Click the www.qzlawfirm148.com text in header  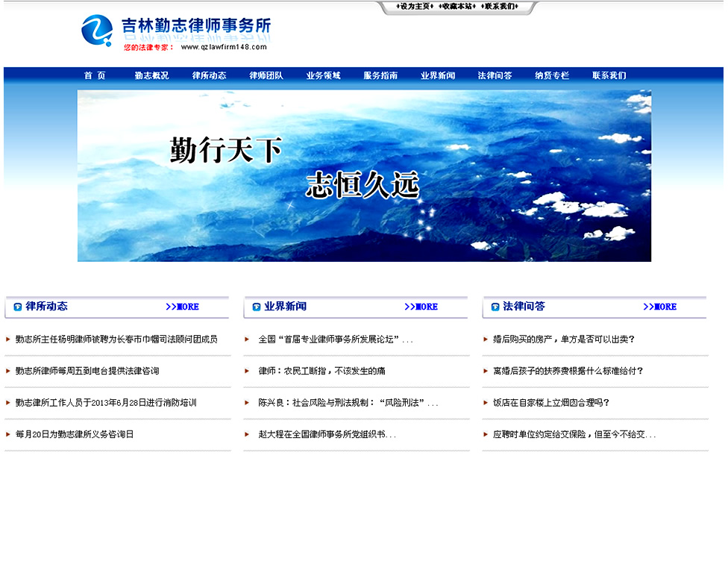coord(224,47)
